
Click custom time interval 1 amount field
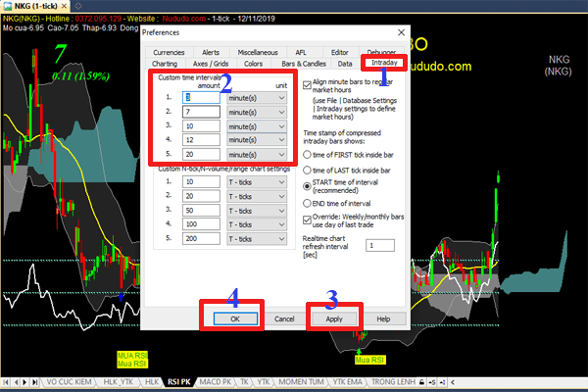[x=201, y=98]
